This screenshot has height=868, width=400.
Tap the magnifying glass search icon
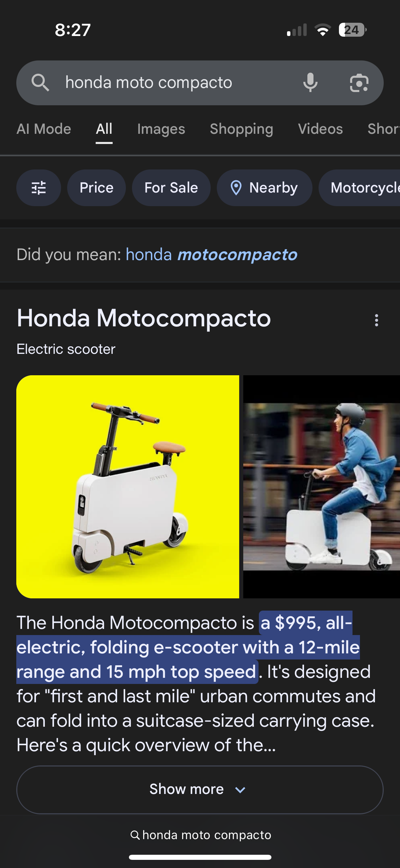[x=40, y=83]
